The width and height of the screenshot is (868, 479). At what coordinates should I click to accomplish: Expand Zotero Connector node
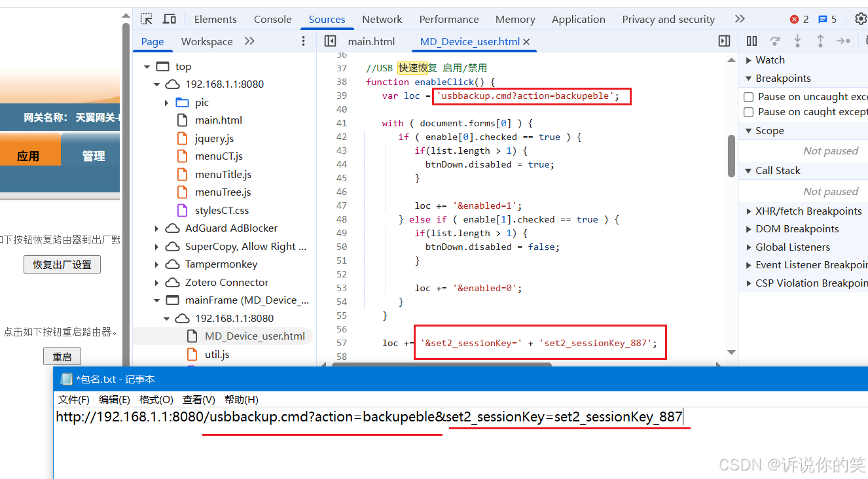click(x=157, y=283)
